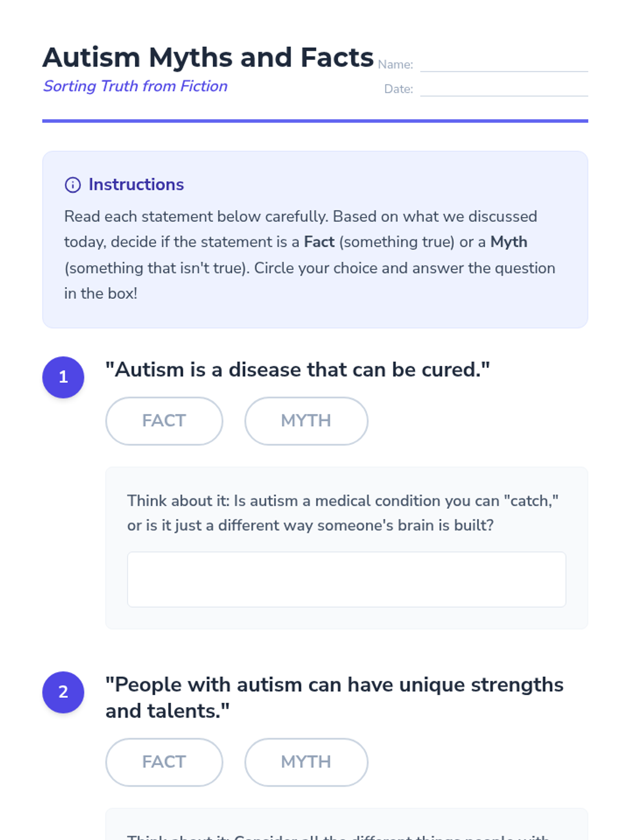The width and height of the screenshot is (630, 840).
Task: Click the bold word Myth in instructions
Action: [509, 242]
